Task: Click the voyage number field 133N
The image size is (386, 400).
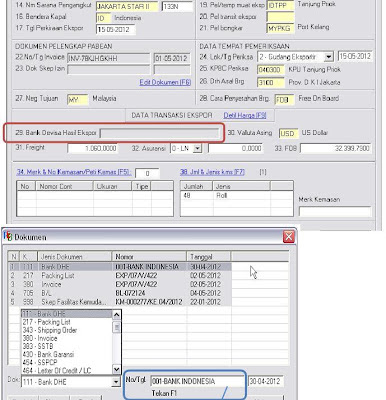Action: click(177, 6)
